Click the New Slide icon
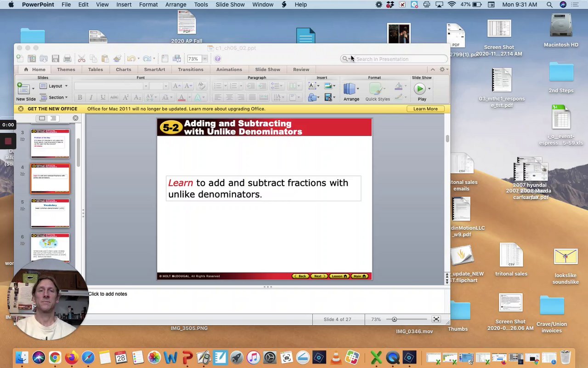 (x=23, y=88)
